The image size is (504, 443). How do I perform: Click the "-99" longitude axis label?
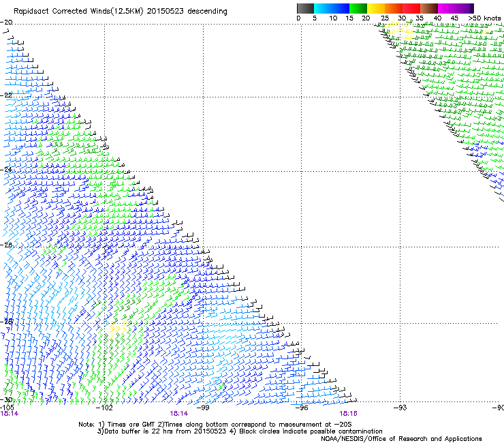pos(203,408)
